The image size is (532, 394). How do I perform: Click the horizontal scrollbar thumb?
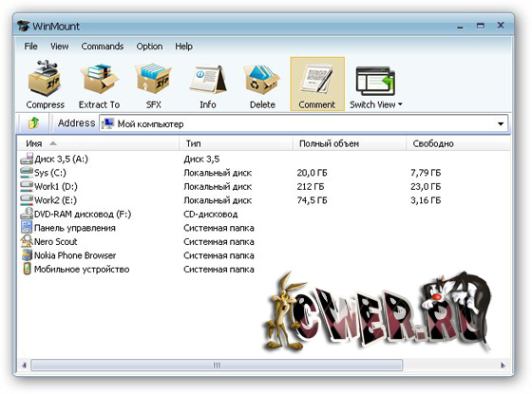pyautogui.click(x=217, y=366)
